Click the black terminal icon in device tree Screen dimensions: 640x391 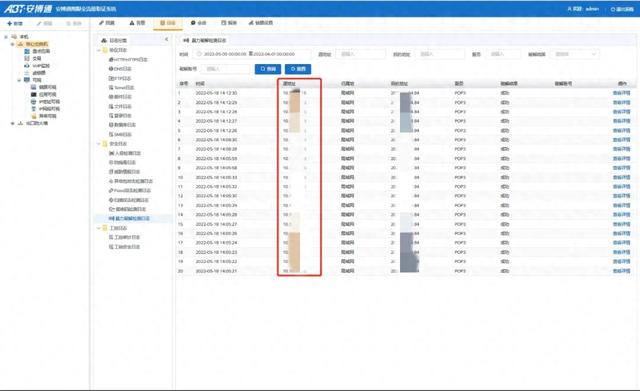tap(34, 94)
